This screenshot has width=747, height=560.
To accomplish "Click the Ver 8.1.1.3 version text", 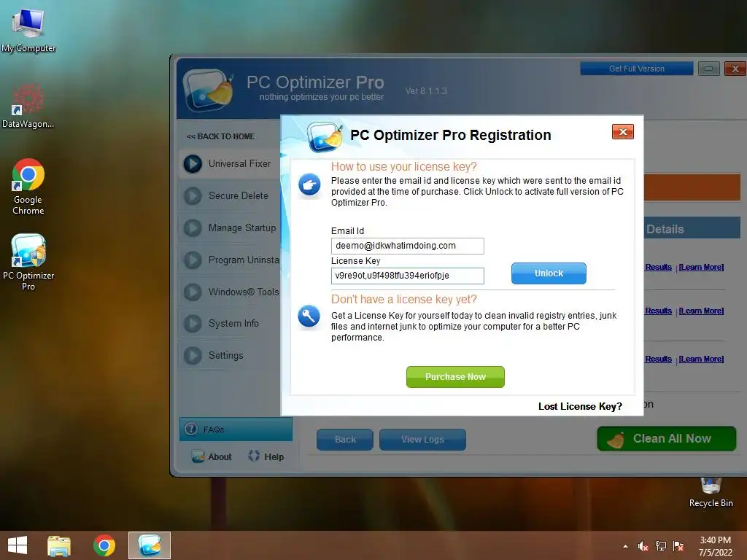I will tap(426, 91).
